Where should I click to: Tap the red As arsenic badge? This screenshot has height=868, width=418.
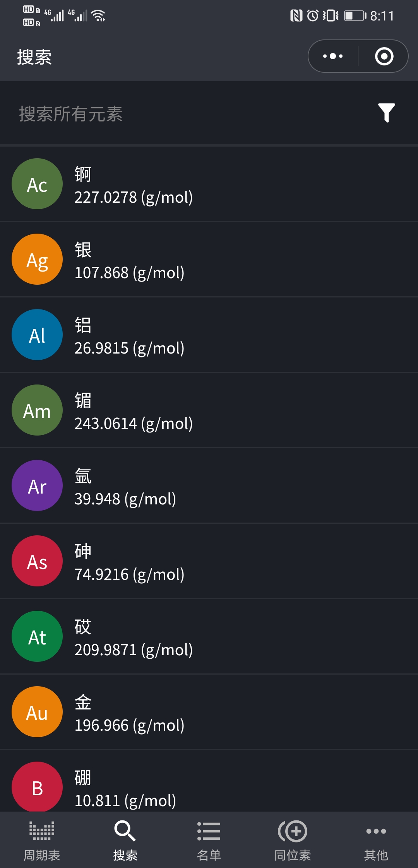point(37,561)
